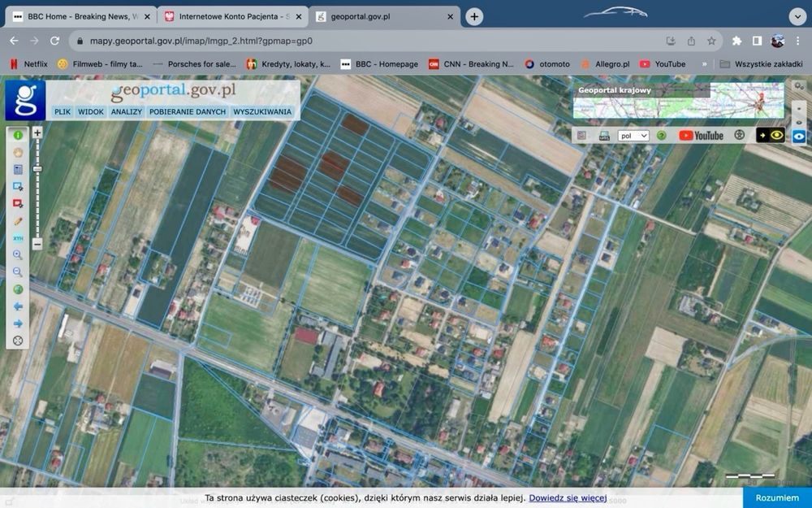This screenshot has width=812, height=508.
Task: Click the share page icon
Action: (x=691, y=41)
